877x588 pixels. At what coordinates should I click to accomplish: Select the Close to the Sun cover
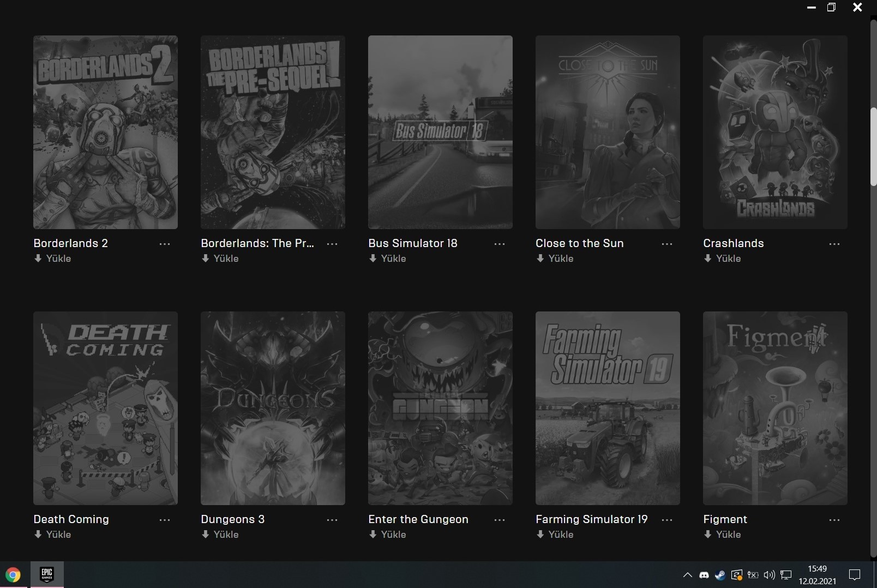click(x=608, y=133)
